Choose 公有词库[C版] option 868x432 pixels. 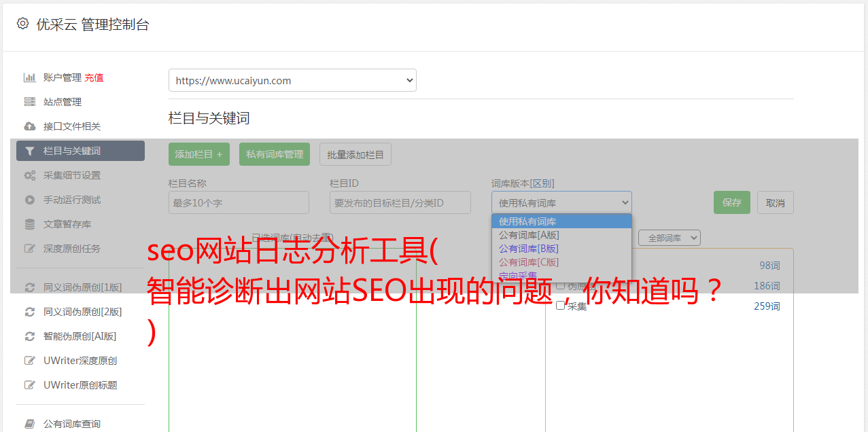click(561, 262)
